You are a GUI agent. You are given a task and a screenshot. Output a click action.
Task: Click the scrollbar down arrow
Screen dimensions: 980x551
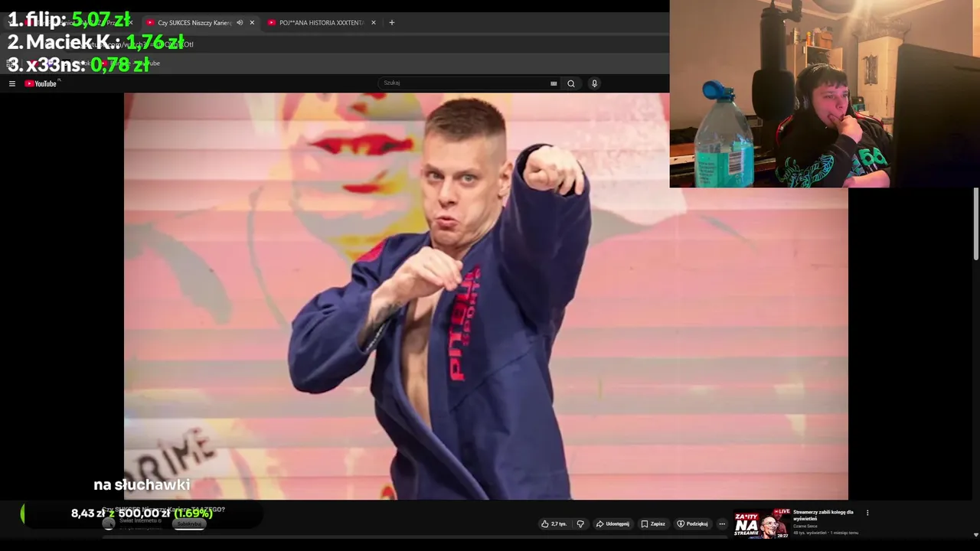point(976,534)
